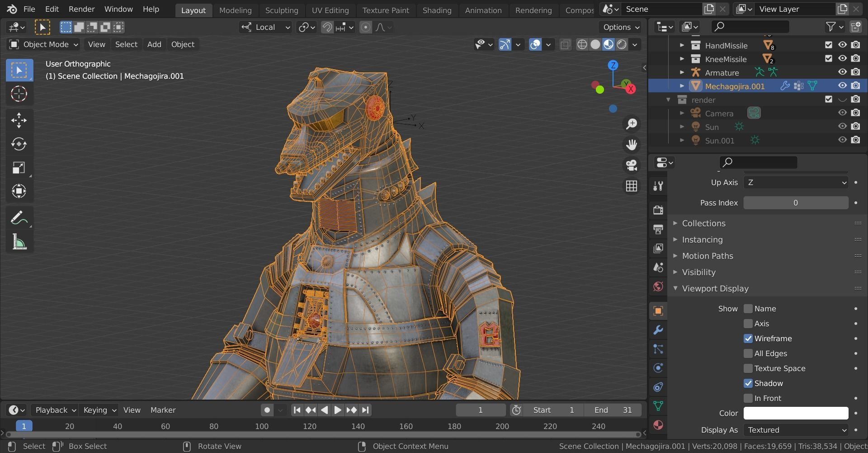The image size is (868, 453).
Task: Select the Annotate tool
Action: tap(19, 218)
